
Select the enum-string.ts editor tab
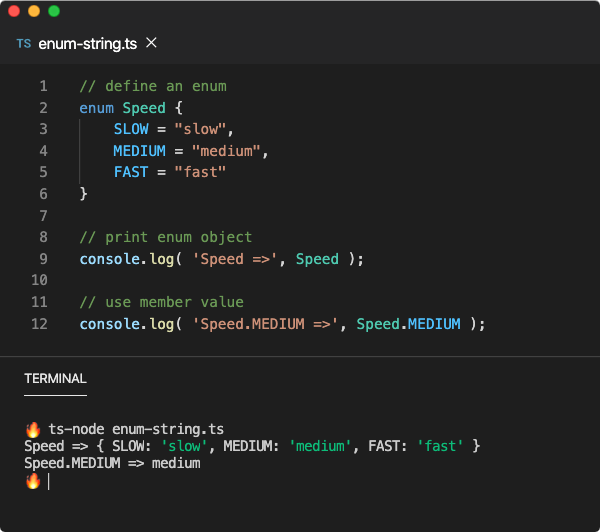pos(88,44)
